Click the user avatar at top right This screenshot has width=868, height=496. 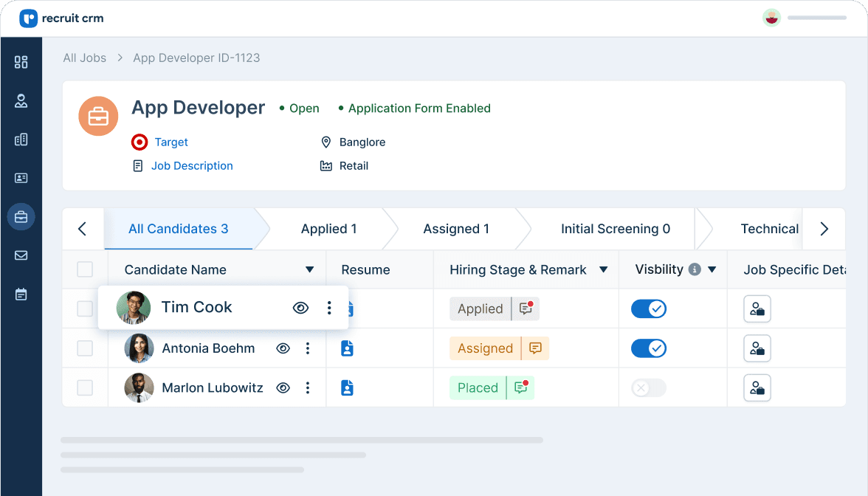(x=771, y=18)
